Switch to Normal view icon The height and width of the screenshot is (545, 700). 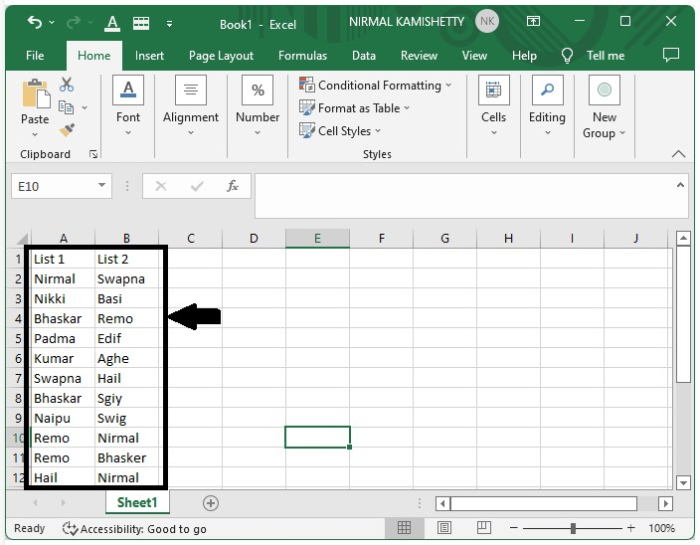[404, 528]
